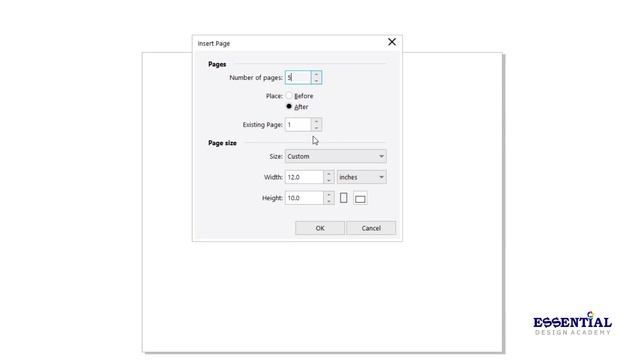
Task: Increase Height with up arrow
Action: tap(329, 195)
